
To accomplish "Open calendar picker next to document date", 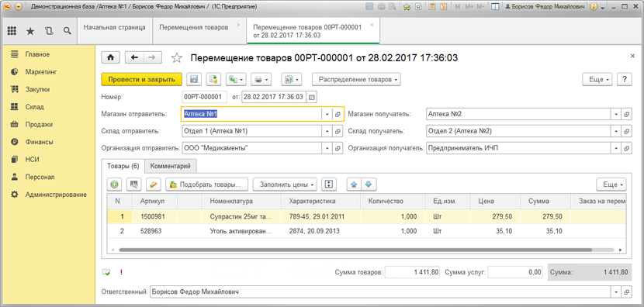I will (312, 97).
